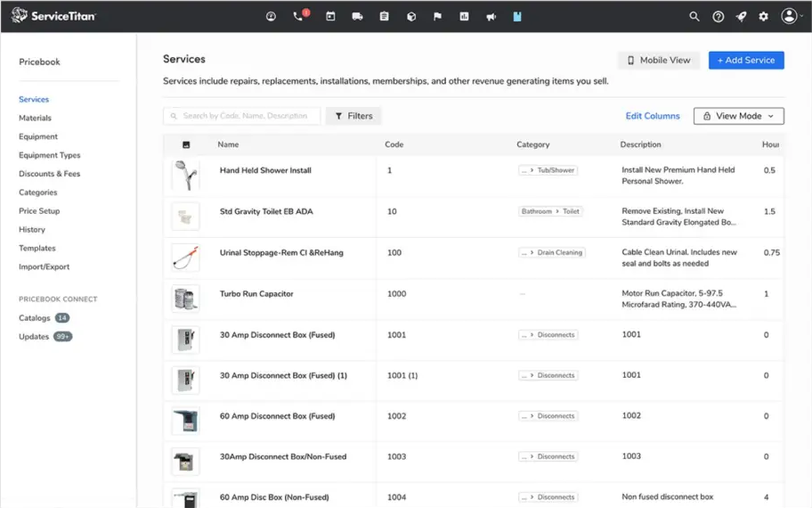This screenshot has height=508, width=812.
Task: Click the search magnifier in top bar
Action: click(x=694, y=17)
